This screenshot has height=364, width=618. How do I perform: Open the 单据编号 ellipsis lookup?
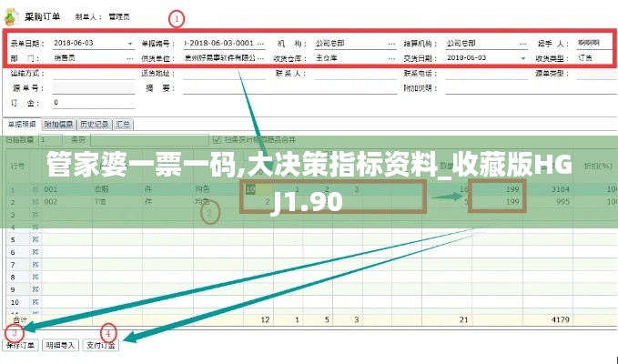tap(260, 44)
